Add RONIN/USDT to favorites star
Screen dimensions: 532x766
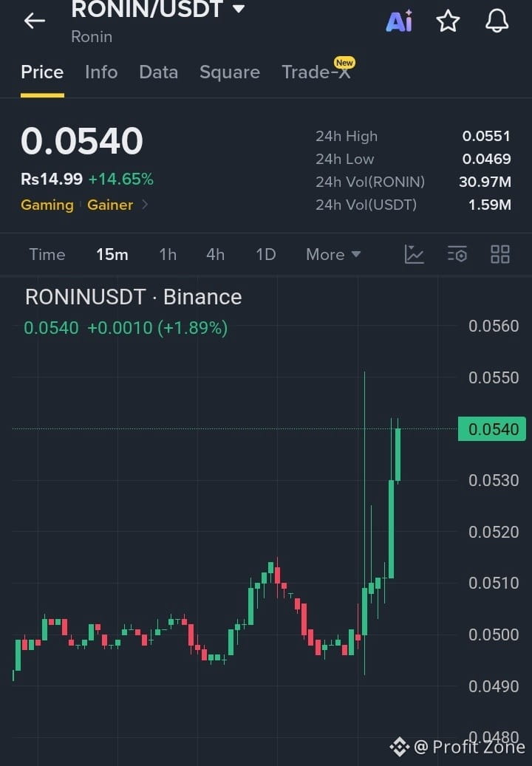(x=448, y=21)
